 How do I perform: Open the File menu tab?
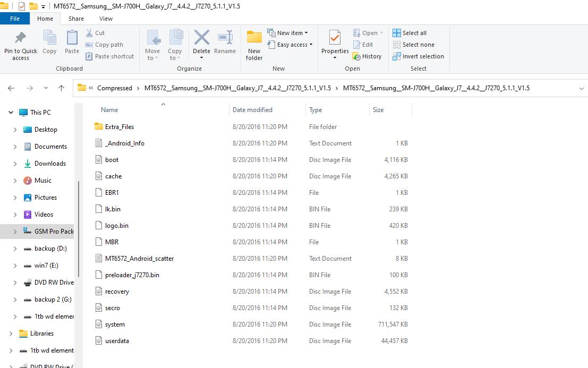[15, 19]
